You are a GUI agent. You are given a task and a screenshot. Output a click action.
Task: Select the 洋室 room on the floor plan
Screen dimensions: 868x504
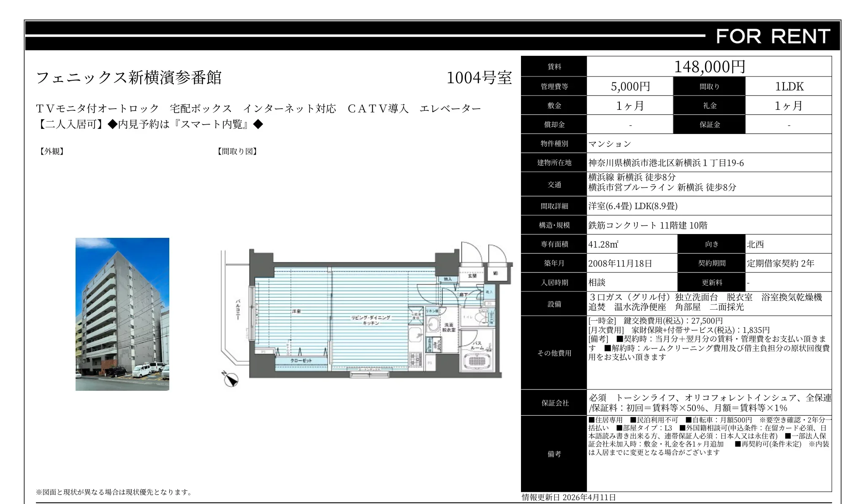(x=296, y=311)
